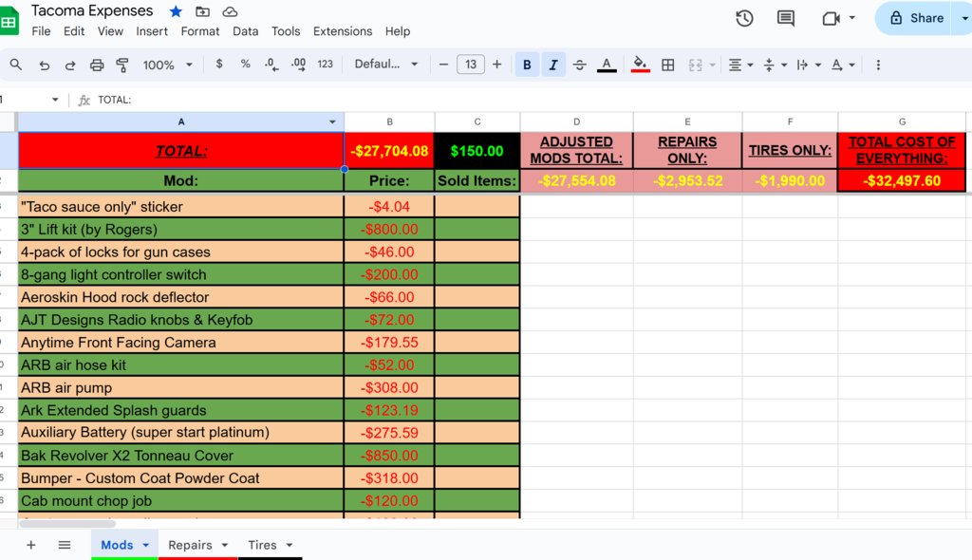Screen dimensions: 972x560
Task: Click the horizontal scrollbar thumb
Action: (67, 523)
